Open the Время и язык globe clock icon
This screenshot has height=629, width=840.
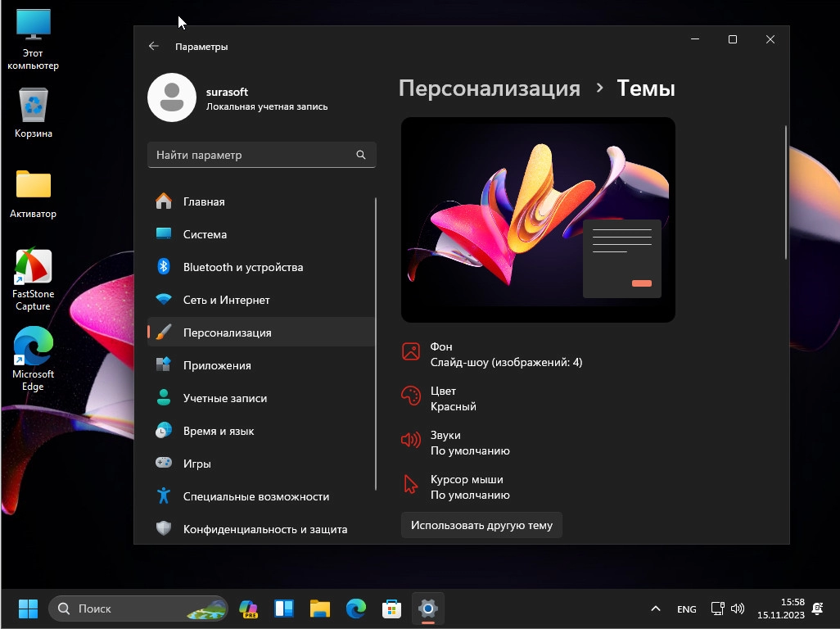point(164,430)
